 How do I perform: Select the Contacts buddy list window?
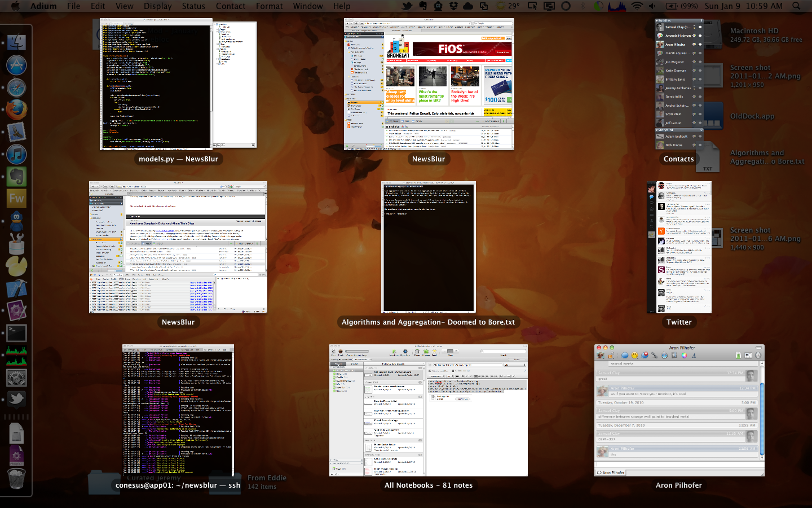[679, 84]
